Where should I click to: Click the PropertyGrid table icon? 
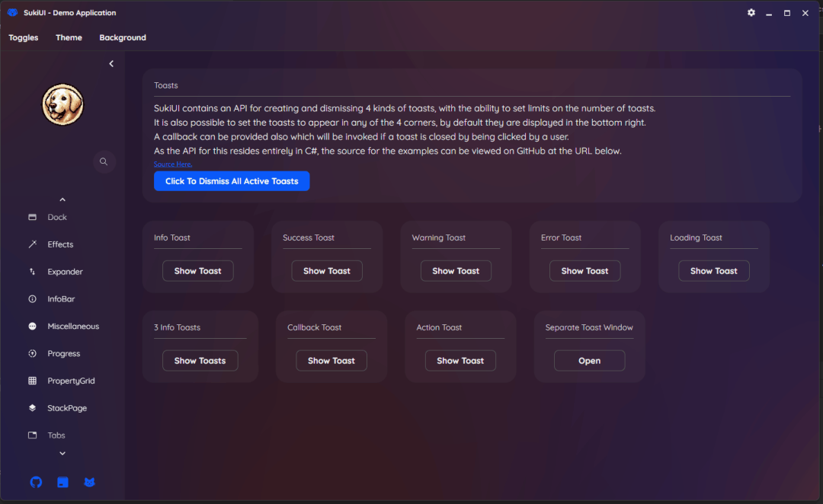pos(33,381)
